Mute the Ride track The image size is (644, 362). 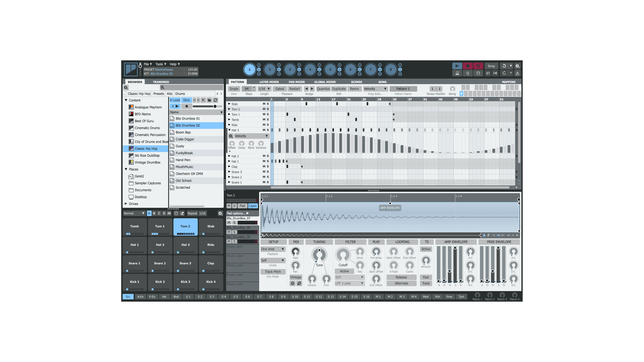pos(264,125)
